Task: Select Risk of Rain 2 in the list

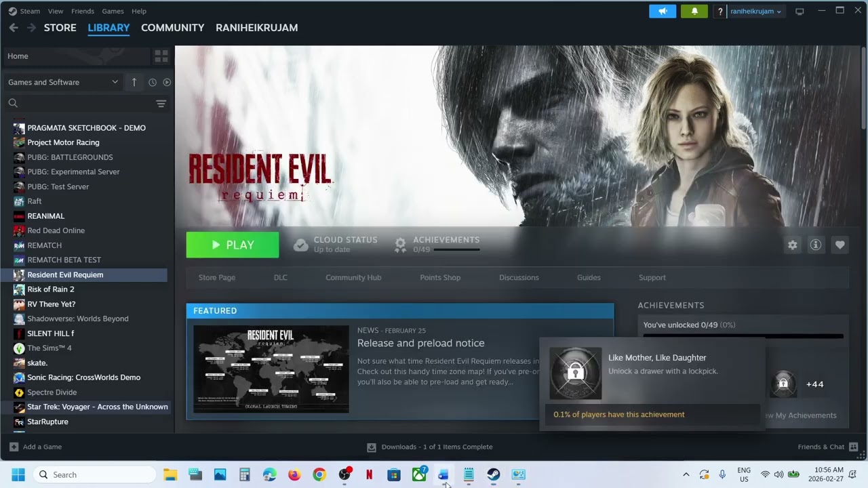Action: click(51, 289)
